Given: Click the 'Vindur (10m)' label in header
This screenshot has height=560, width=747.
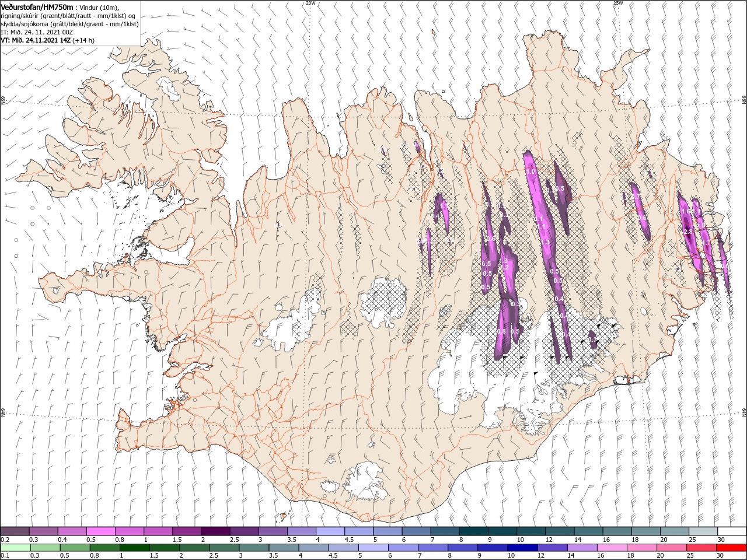Looking at the screenshot, I should tap(99, 8).
